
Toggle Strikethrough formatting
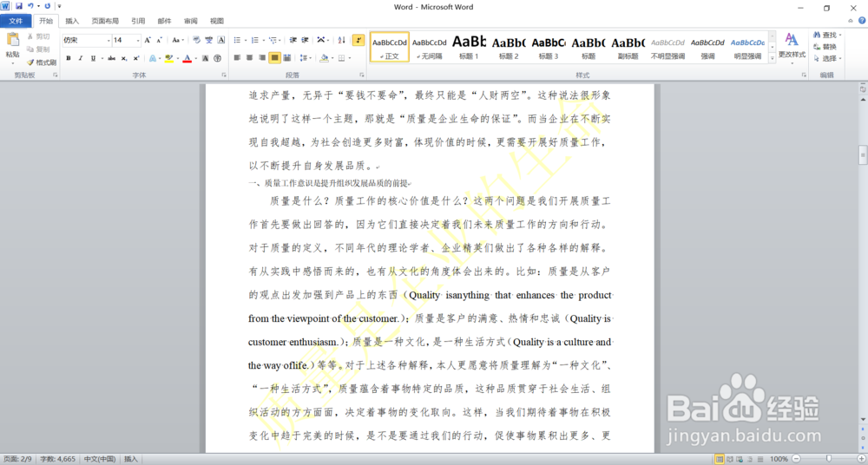click(112, 57)
